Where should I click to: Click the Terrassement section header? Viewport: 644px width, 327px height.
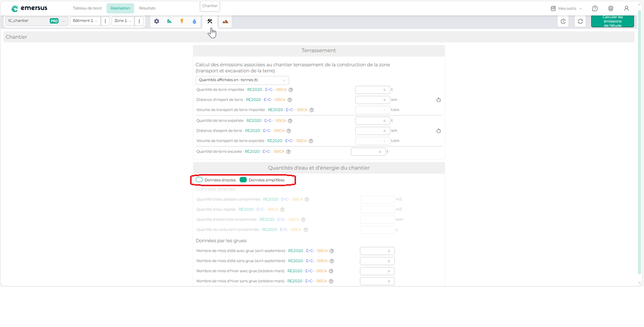[319, 50]
